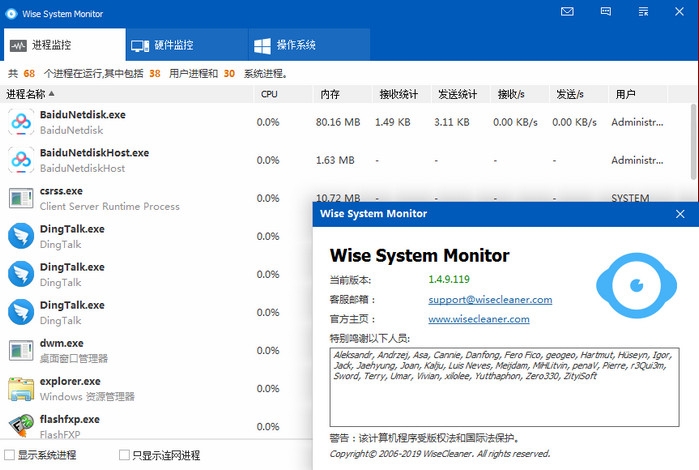The height and width of the screenshot is (470, 699).
Task: Click 3.11 KB sent total value
Action: tap(452, 122)
